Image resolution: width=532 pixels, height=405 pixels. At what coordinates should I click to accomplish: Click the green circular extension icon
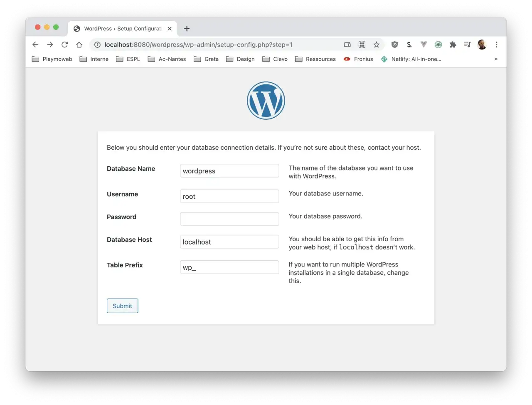[438, 44]
